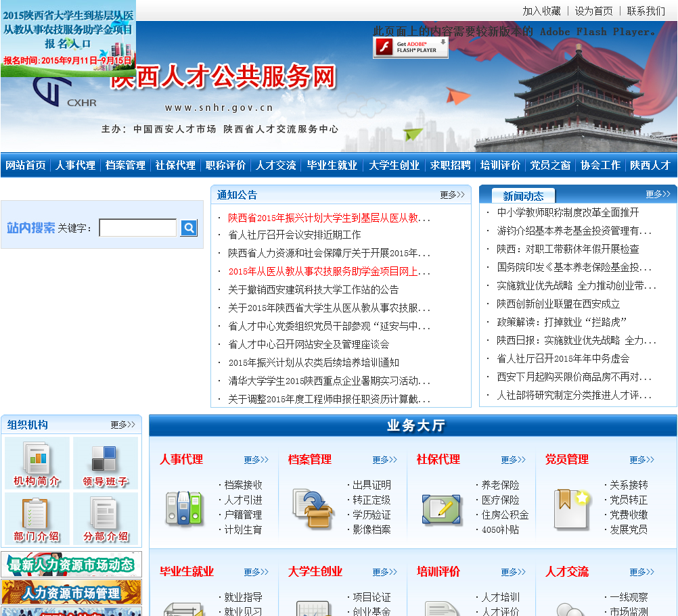Open news 陕西创新创业联盟在西安成立

[558, 304]
